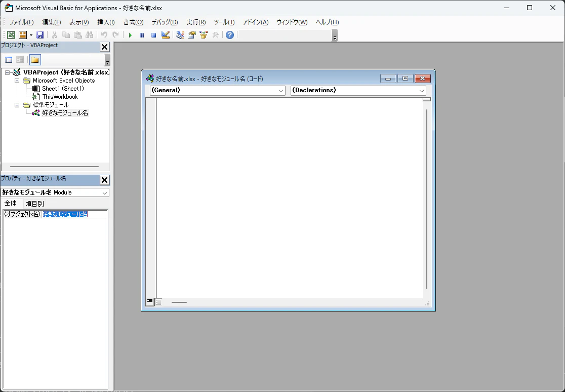Collapse 標準モジュール folder
This screenshot has width=565, height=392.
(x=17, y=105)
